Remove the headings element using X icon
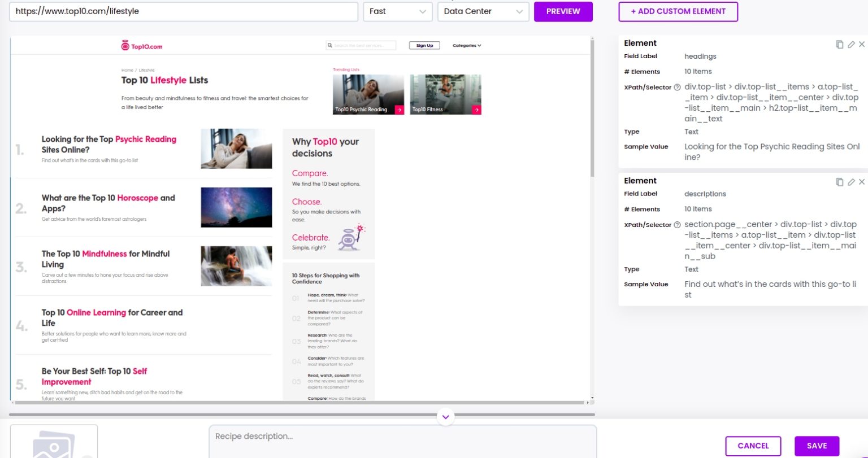 click(862, 44)
